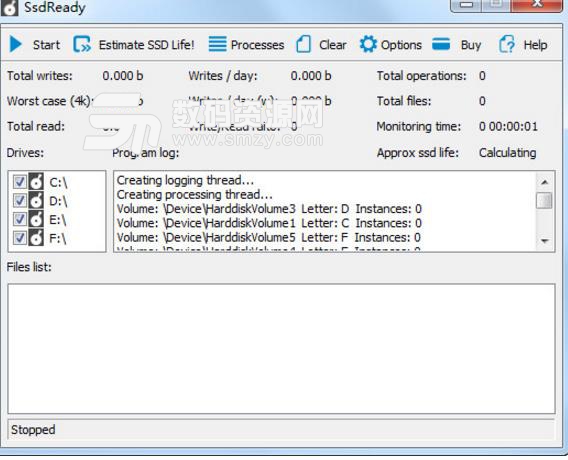
Task: Click the Estimate SSD Life icon
Action: [x=82, y=45]
